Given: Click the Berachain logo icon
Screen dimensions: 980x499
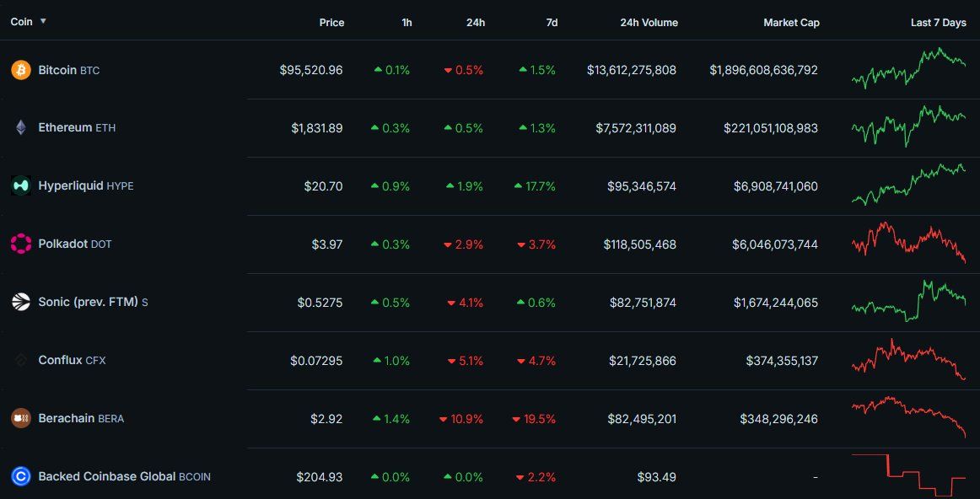Looking at the screenshot, I should [20, 418].
